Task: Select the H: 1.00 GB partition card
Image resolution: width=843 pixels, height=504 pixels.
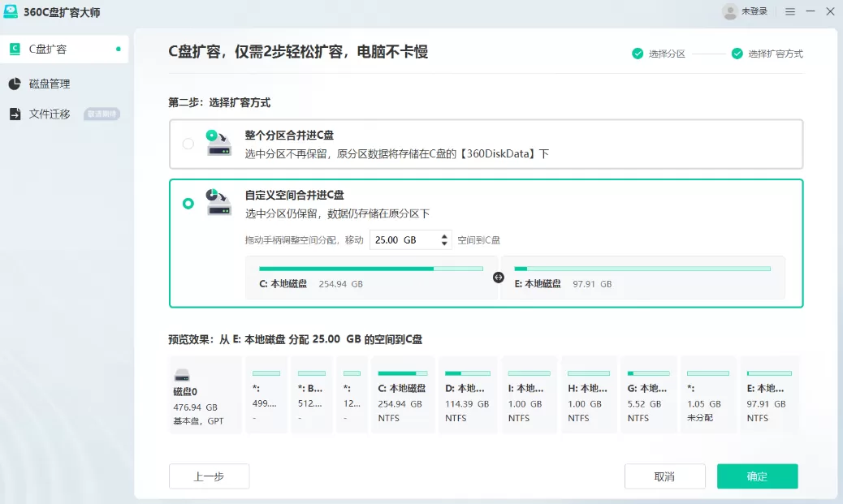Action: (x=589, y=394)
